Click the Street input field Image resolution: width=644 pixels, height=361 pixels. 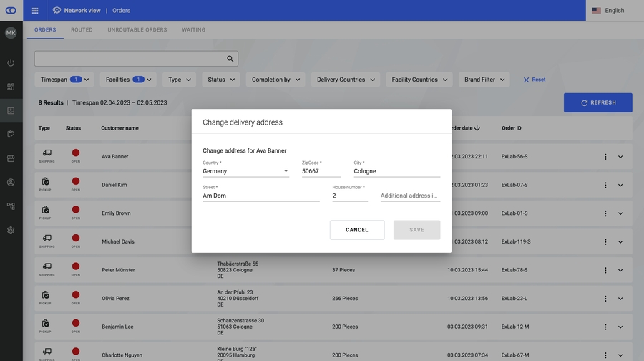261,196
